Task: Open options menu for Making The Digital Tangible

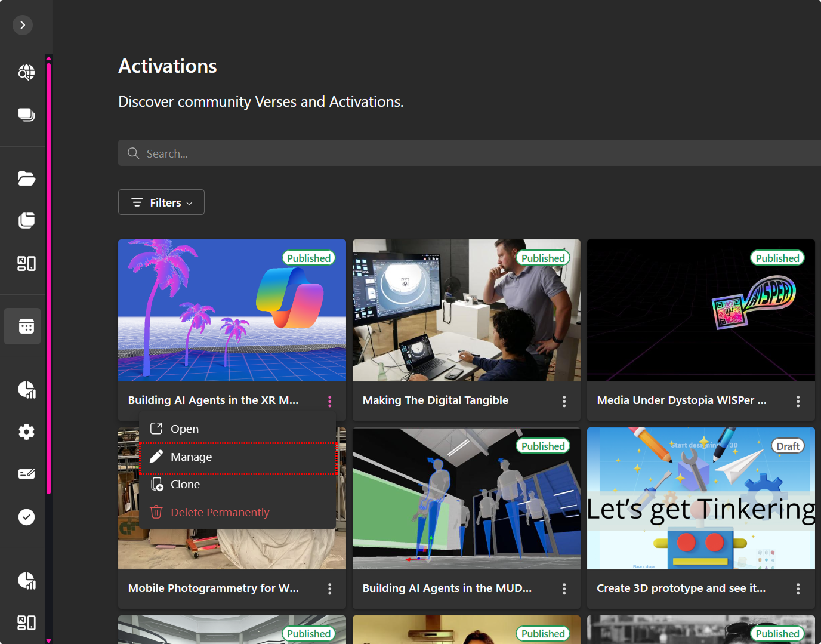Action: 564,401
